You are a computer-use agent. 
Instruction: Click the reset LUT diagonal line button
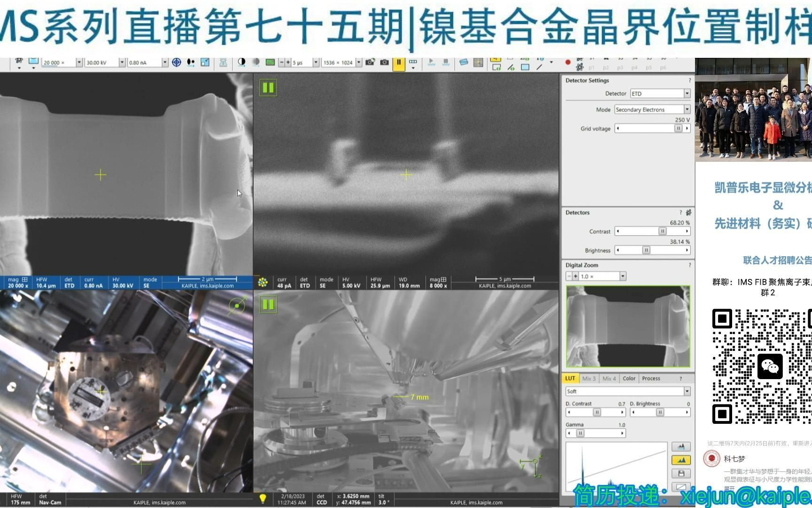tap(681, 487)
